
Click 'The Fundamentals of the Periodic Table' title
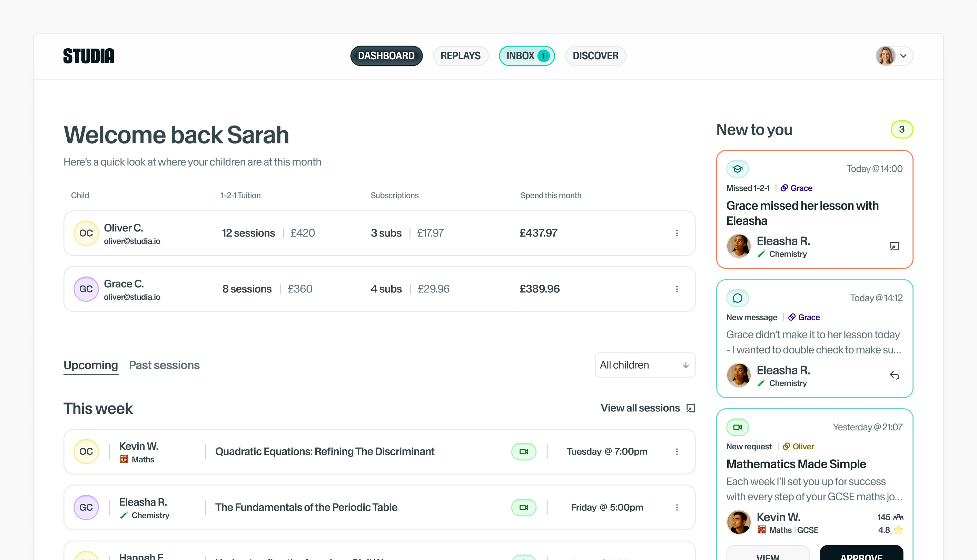[x=306, y=507]
